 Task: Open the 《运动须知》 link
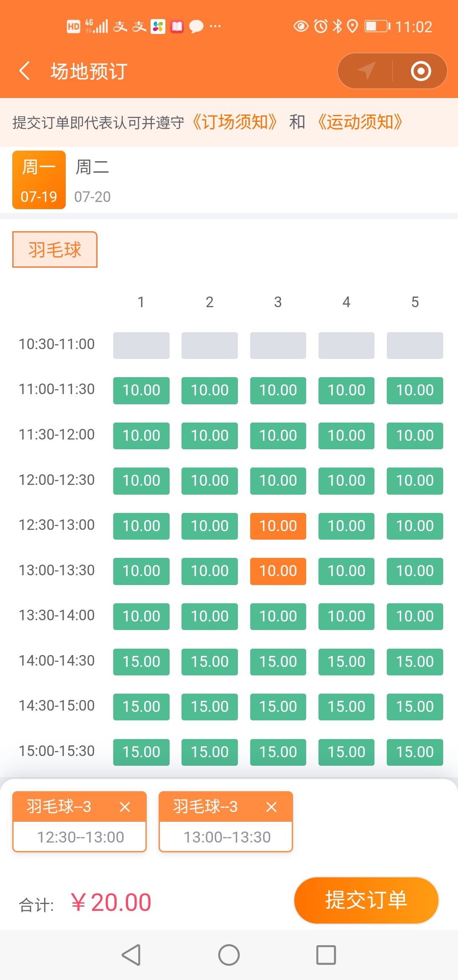360,122
